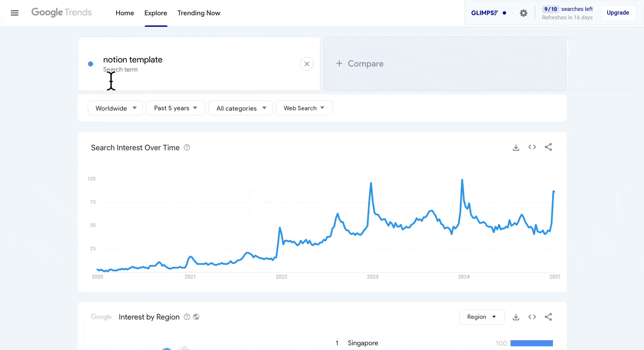The width and height of the screenshot is (644, 350).
Task: Change the Web Search type dropdown
Action: [x=304, y=108]
